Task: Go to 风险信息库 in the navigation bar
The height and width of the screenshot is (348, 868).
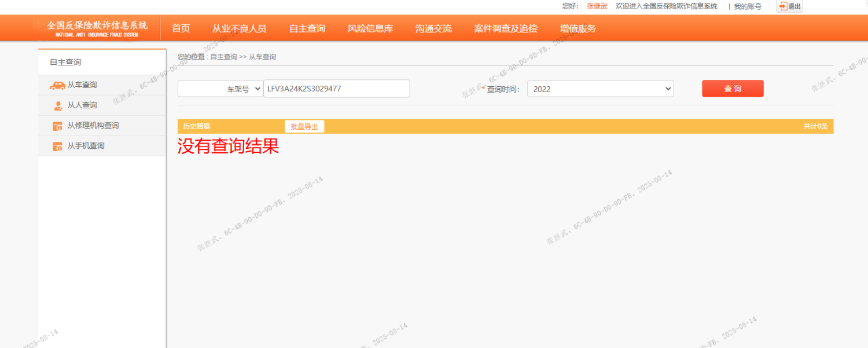Action: click(x=370, y=28)
